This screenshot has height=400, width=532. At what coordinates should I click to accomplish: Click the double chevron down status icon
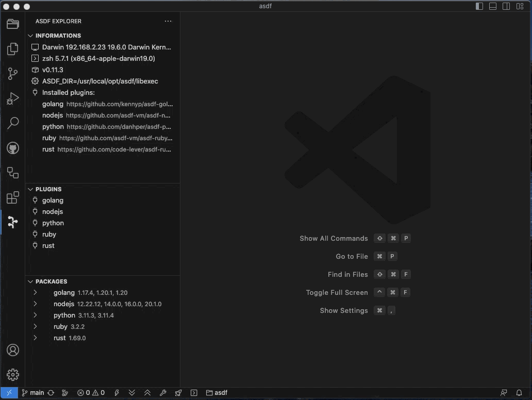132,393
